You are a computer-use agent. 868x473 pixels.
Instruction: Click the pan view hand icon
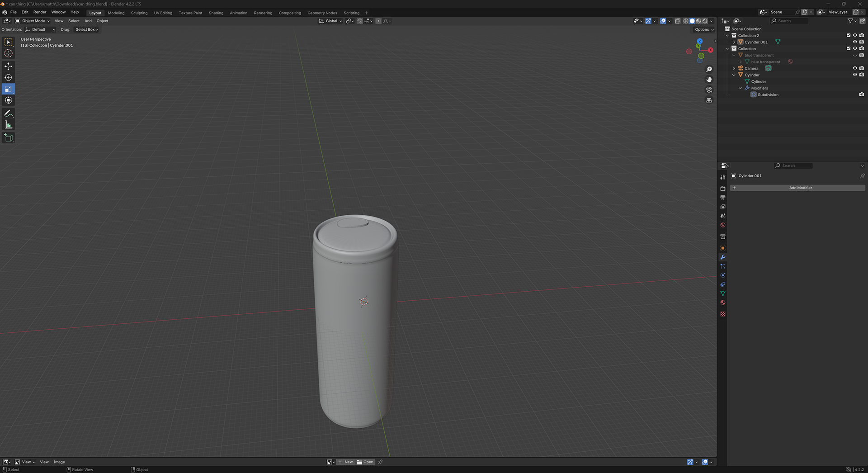coord(709,80)
